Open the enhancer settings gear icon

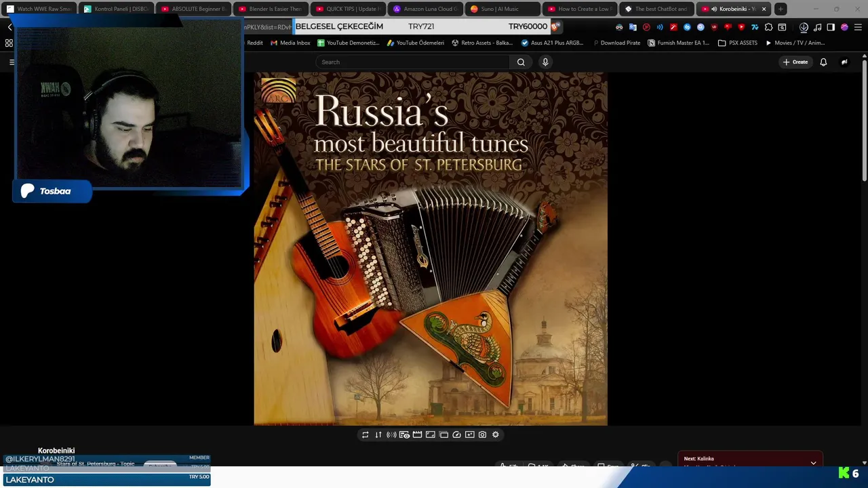pyautogui.click(x=495, y=434)
